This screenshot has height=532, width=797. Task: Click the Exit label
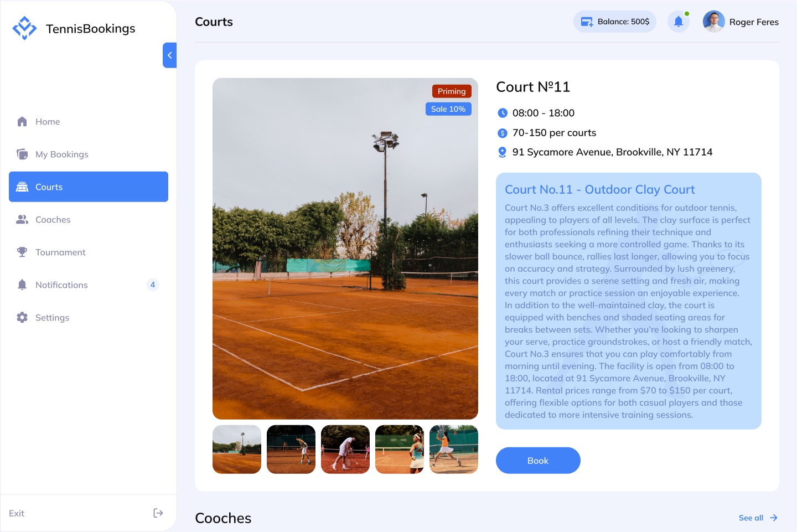click(17, 513)
